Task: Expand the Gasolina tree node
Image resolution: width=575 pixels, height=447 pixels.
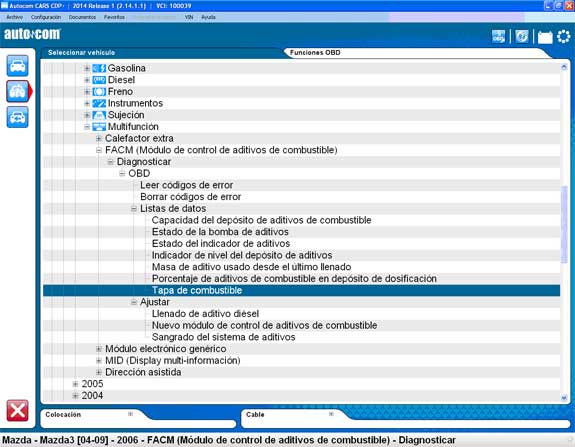Action: pyautogui.click(x=87, y=68)
